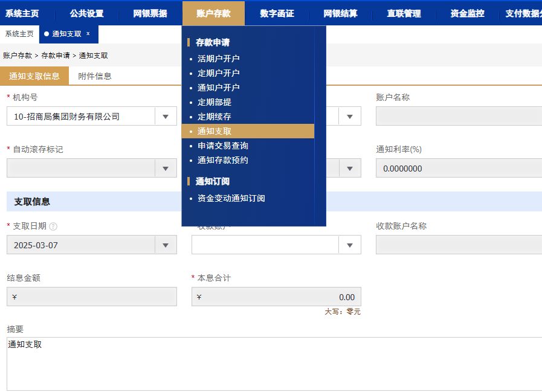This screenshot has width=542, height=392.
Task: Open the 自动滚存标记 dropdown
Action: pyautogui.click(x=166, y=169)
